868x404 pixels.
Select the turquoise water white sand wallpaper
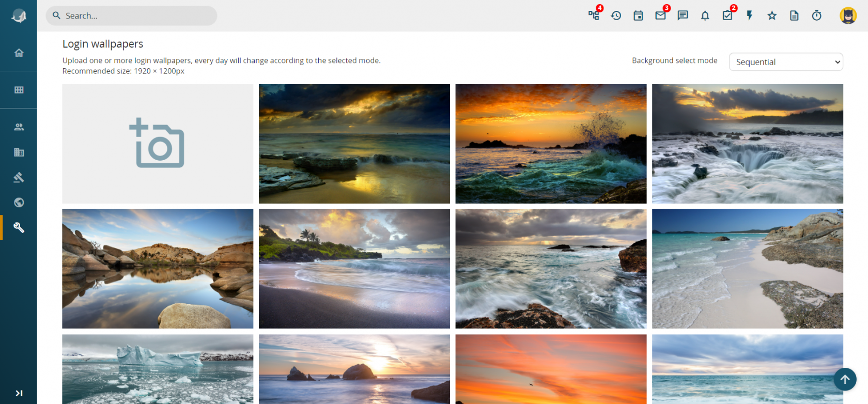[748, 269]
